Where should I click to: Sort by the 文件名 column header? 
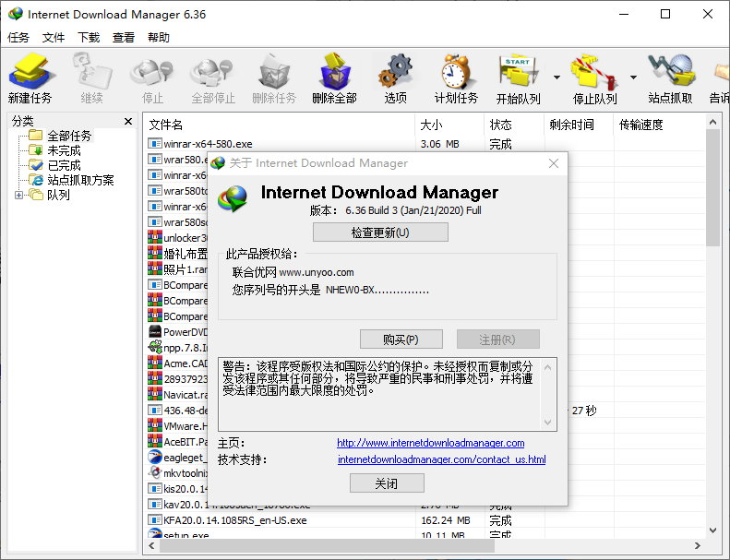pyautogui.click(x=279, y=125)
